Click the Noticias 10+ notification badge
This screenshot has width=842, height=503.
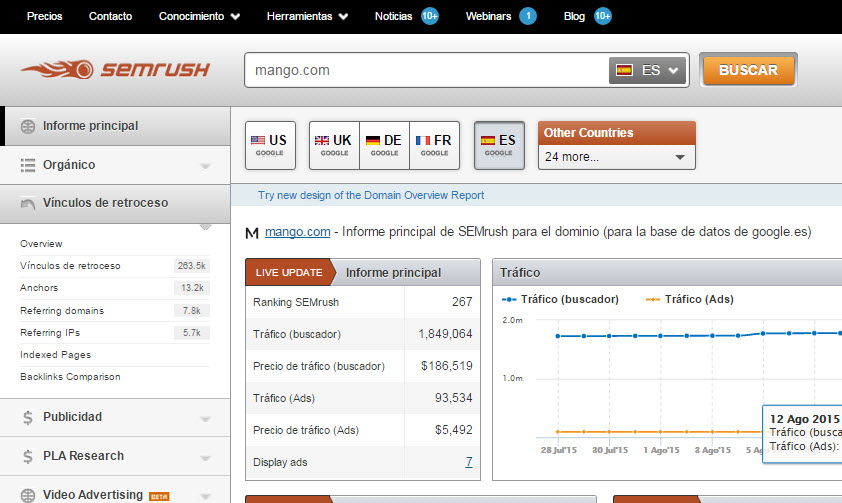[x=430, y=16]
